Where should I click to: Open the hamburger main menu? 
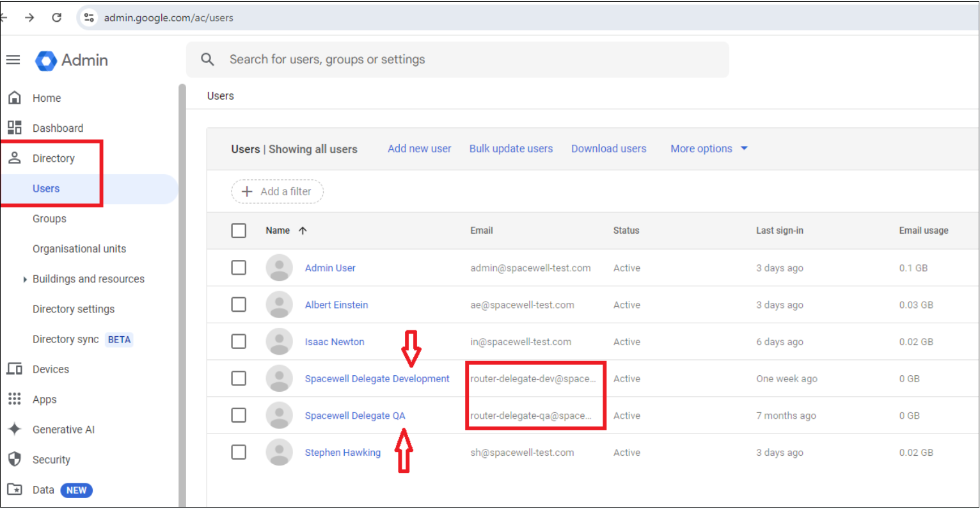pyautogui.click(x=13, y=60)
